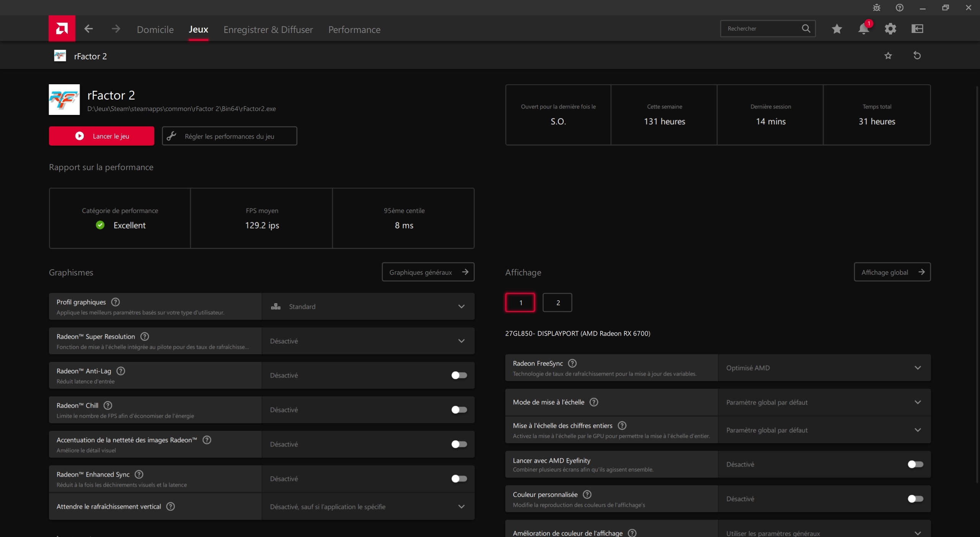Viewport: 980px width, 537px height.
Task: Enable Lancer avec AMD Eyefinity switch
Action: (x=915, y=464)
